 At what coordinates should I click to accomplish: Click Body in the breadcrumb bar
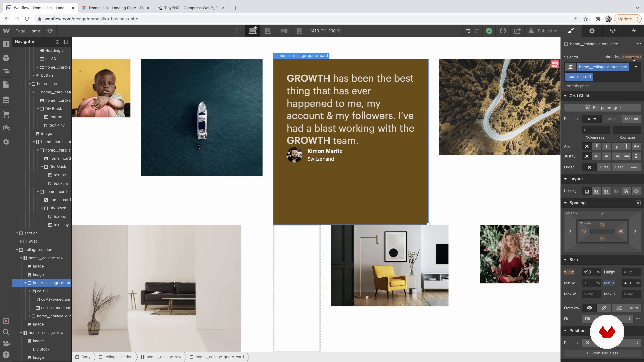coord(83,357)
